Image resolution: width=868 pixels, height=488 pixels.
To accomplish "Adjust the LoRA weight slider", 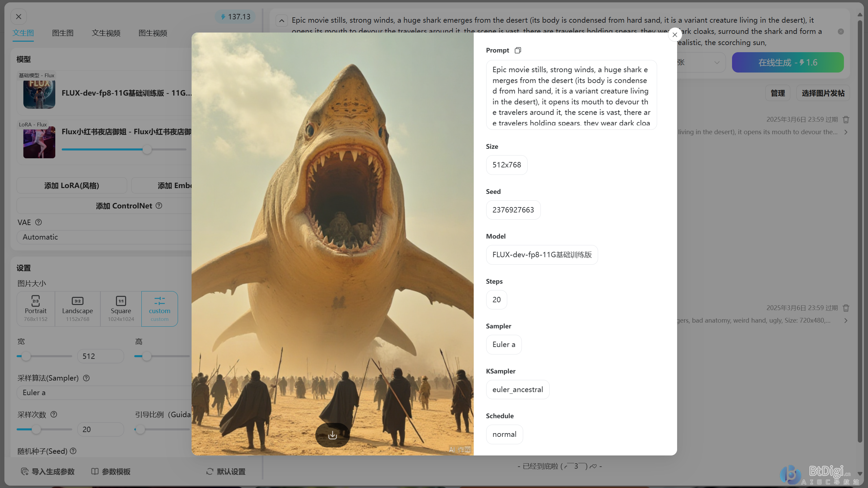I will pyautogui.click(x=147, y=149).
